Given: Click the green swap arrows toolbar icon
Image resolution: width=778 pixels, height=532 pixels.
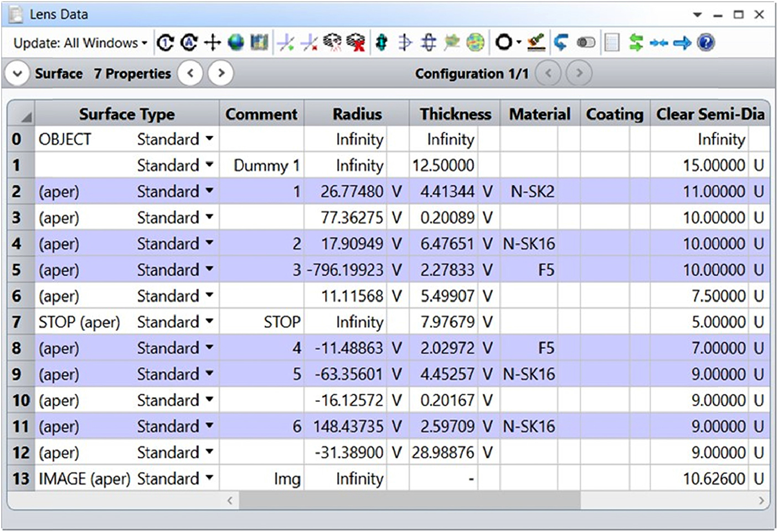Looking at the screenshot, I should [x=636, y=43].
